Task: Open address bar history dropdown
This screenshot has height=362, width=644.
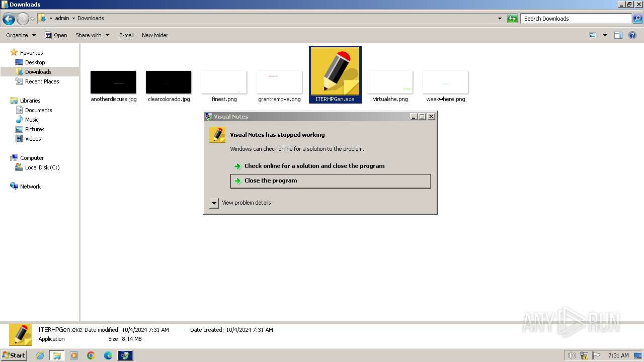Action: tap(500, 19)
